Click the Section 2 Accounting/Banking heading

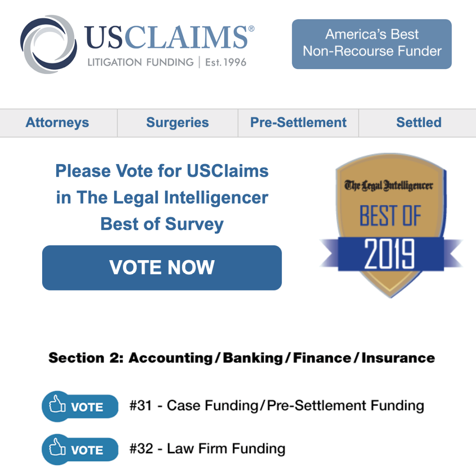point(242,358)
